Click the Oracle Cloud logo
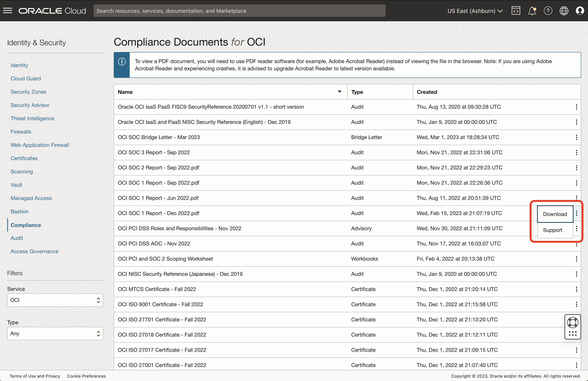 (52, 10)
